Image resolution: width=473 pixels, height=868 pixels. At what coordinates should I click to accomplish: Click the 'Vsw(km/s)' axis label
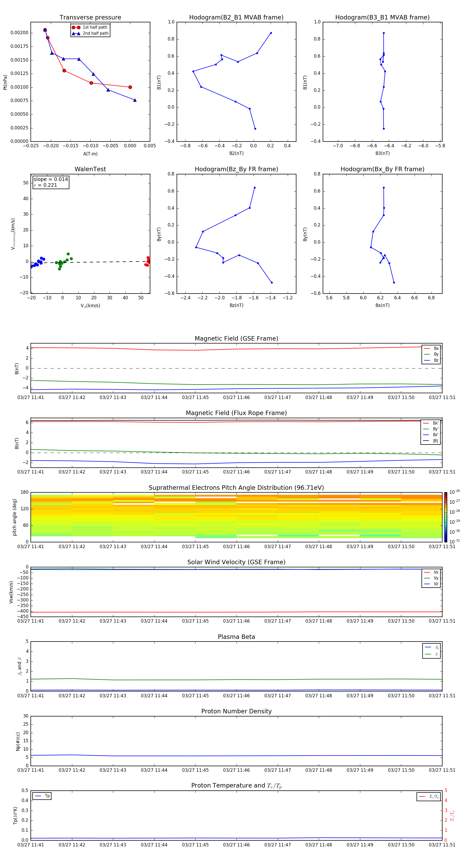[x=11, y=592]
